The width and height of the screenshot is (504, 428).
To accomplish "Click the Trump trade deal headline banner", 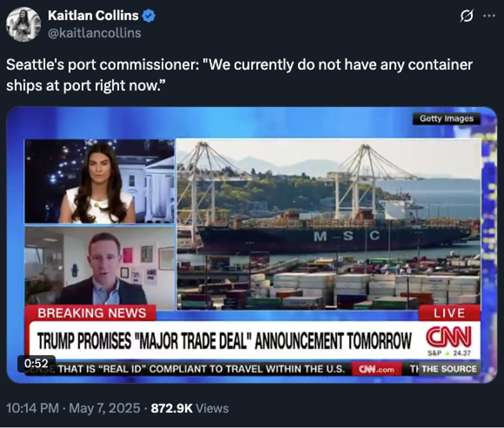I will click(x=224, y=340).
